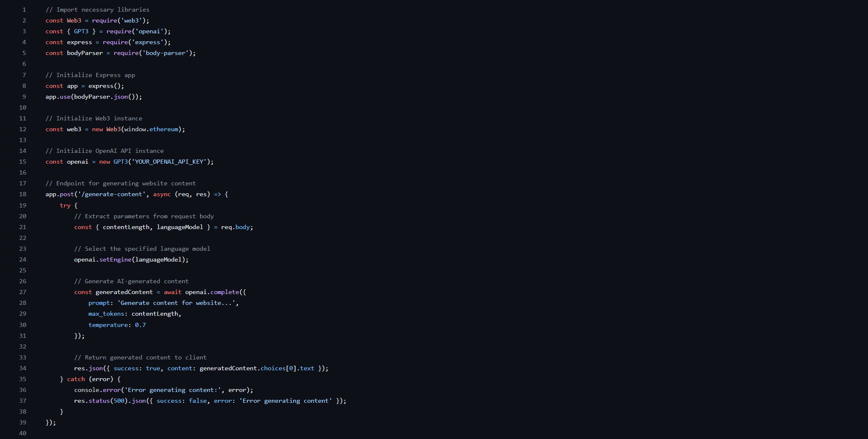
Task: Click the comment 'Extract parameters from request body'
Action: click(144, 216)
